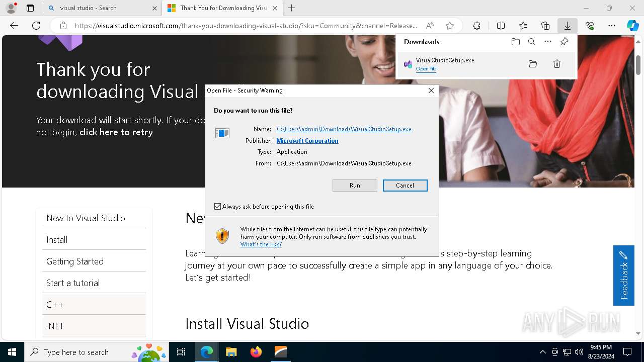Viewport: 644px width, 362px height.
Task: Open the notification center icon
Action: [x=627, y=352]
